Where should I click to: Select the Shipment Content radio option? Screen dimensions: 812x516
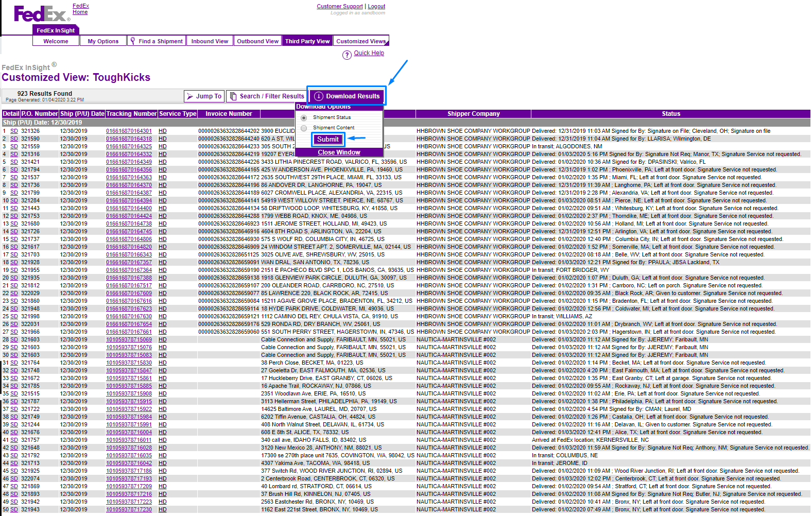[304, 128]
